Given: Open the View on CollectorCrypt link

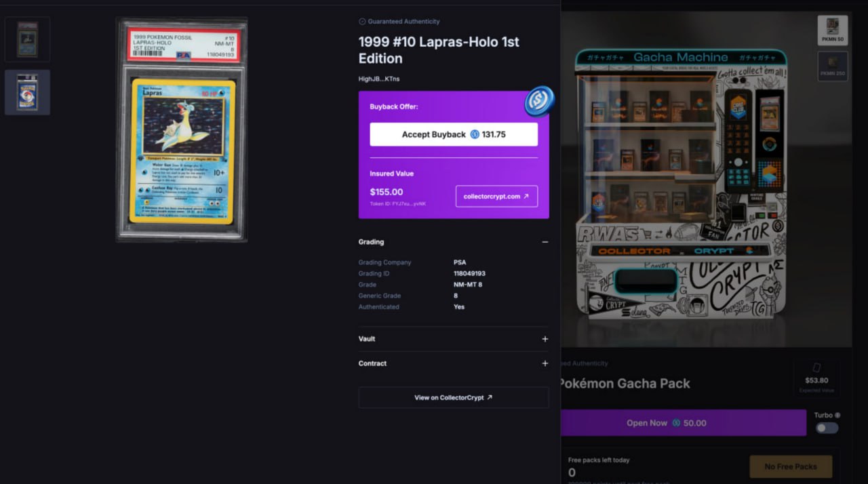Looking at the screenshot, I should point(454,398).
